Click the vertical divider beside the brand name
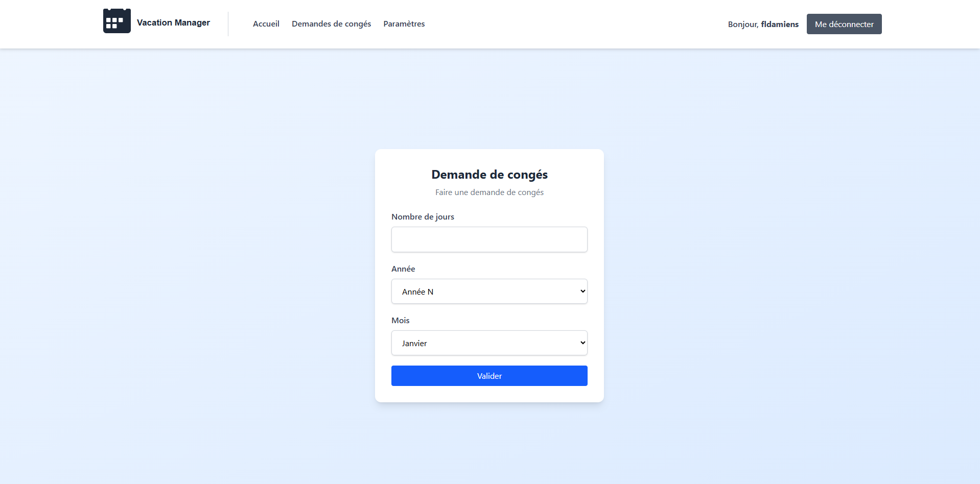Image resolution: width=980 pixels, height=484 pixels. click(x=228, y=24)
